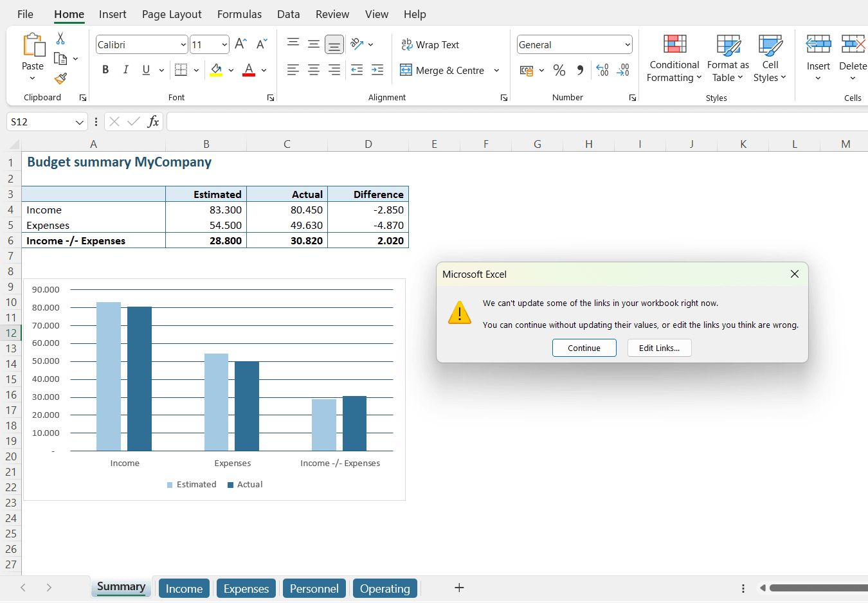Expand the Merge & Centre dropdown arrow

496,70
